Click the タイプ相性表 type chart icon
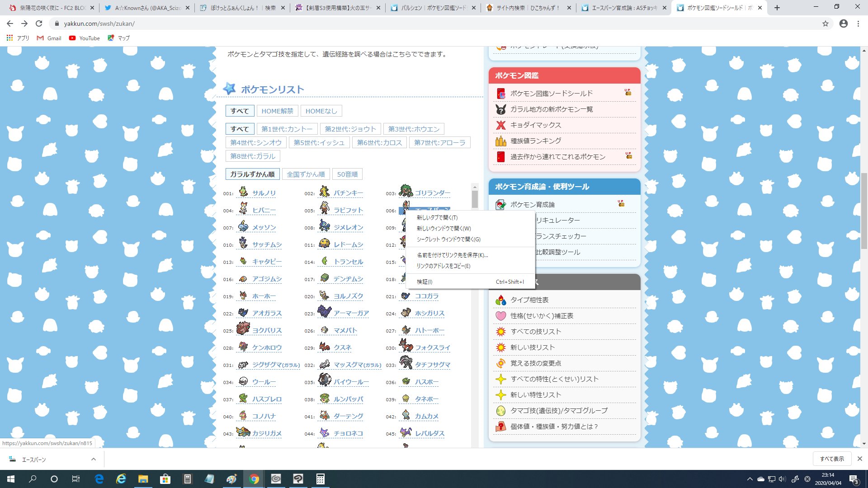Viewport: 868px width, 488px height. pyautogui.click(x=500, y=300)
